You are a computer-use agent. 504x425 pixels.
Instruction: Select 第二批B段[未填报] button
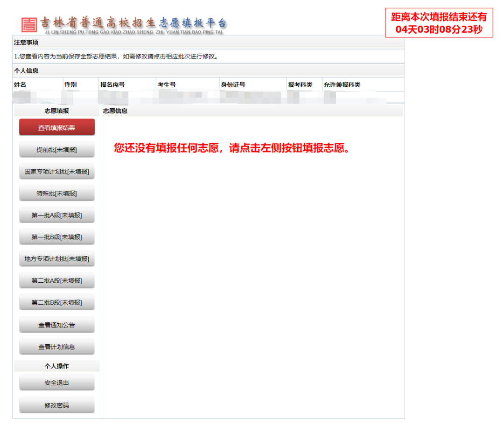[x=56, y=302]
